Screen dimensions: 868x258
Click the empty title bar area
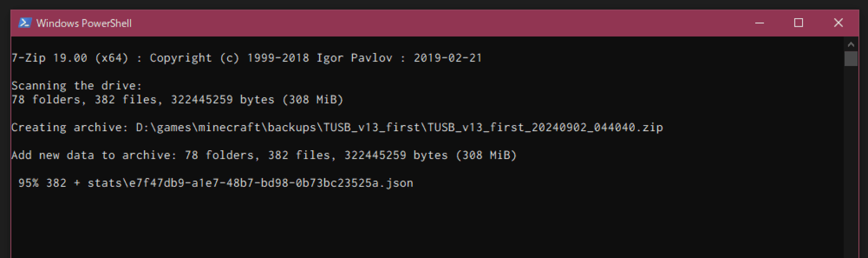tap(404, 23)
